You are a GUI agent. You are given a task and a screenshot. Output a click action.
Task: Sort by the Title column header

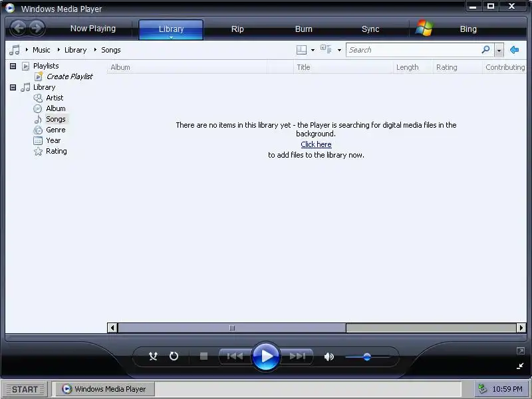(x=342, y=67)
